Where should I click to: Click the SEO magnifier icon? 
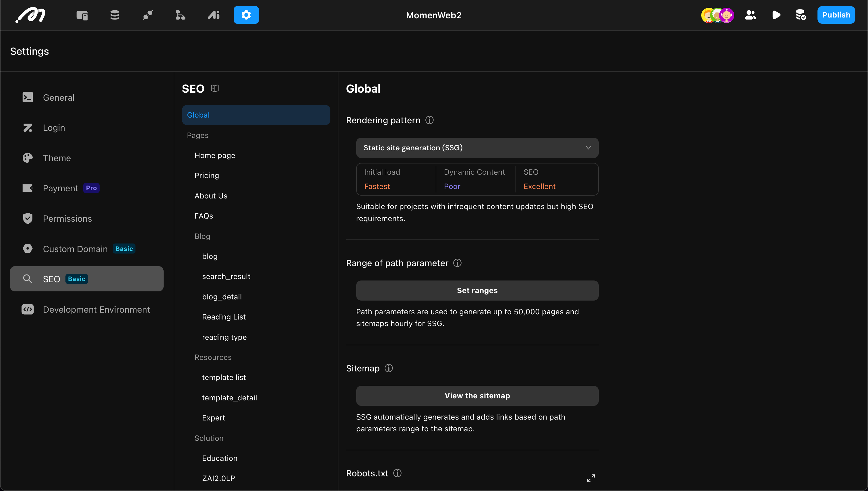[x=27, y=279]
